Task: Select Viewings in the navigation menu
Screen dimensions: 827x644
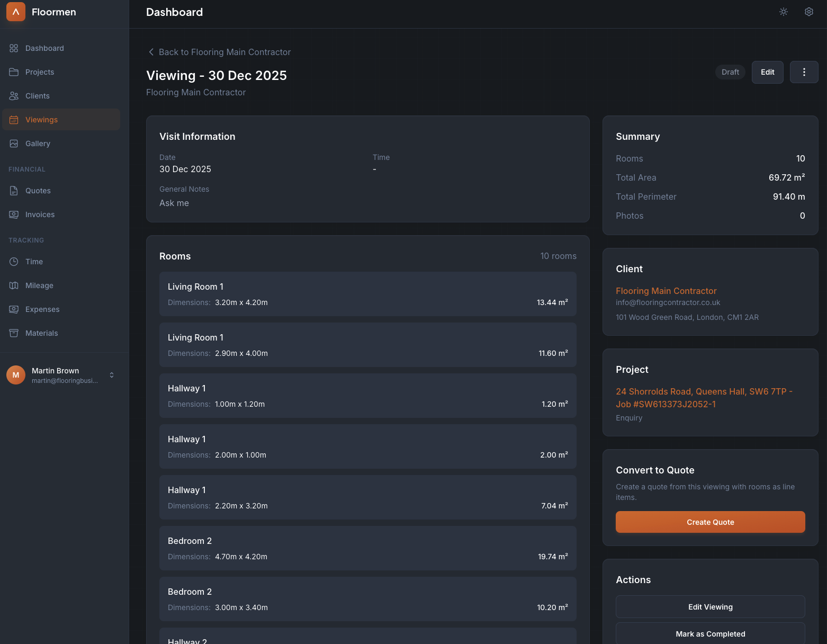Action: coord(41,119)
